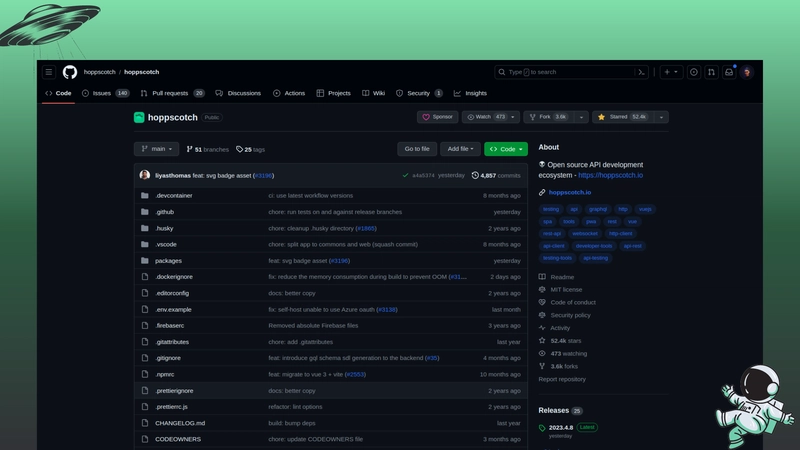Open the Projects tab
800x450 pixels.
[x=333, y=93]
